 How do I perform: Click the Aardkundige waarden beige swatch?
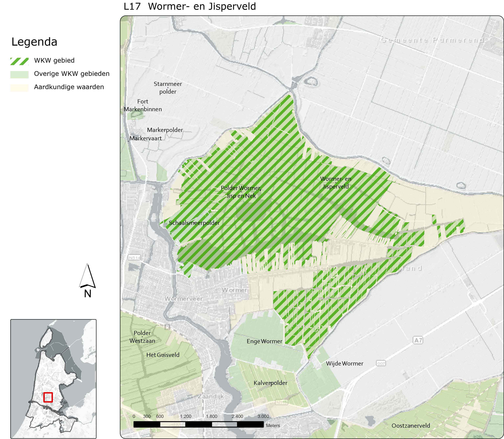[x=19, y=88]
